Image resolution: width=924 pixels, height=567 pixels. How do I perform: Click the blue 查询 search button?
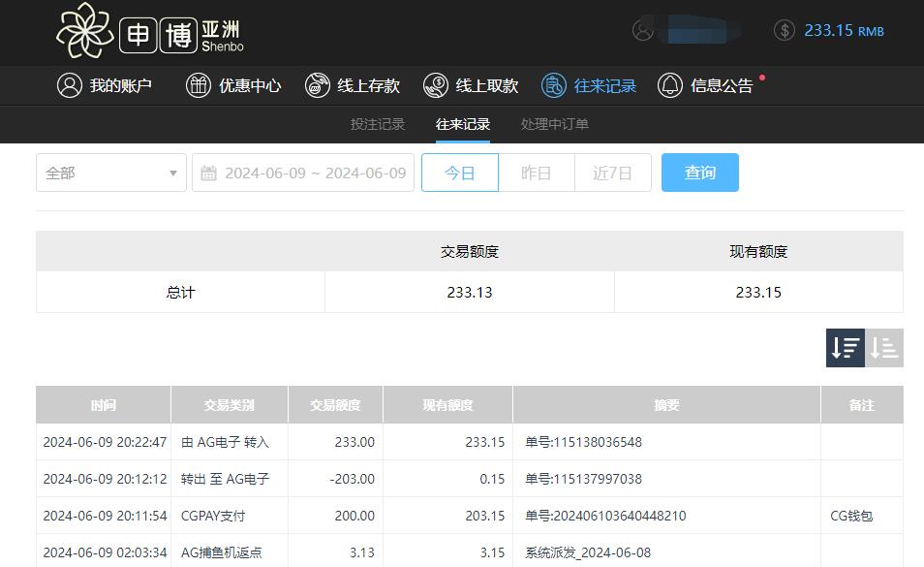[x=699, y=173]
